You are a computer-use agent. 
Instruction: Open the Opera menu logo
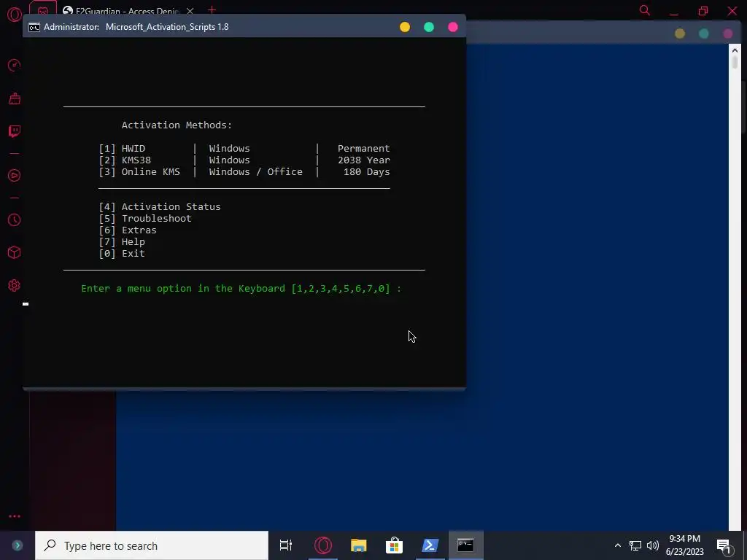click(14, 15)
